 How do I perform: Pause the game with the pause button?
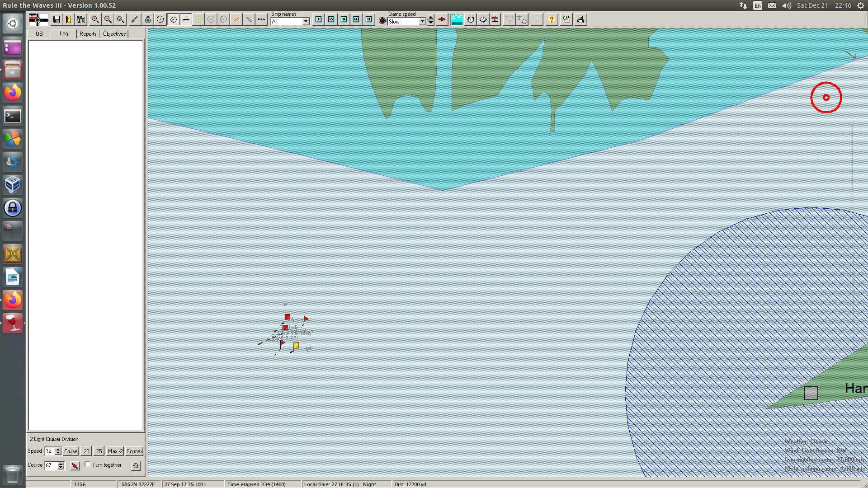[369, 19]
